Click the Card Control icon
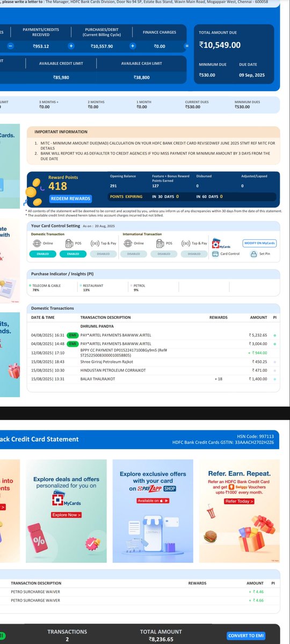This screenshot has width=290, height=644. click(x=215, y=254)
